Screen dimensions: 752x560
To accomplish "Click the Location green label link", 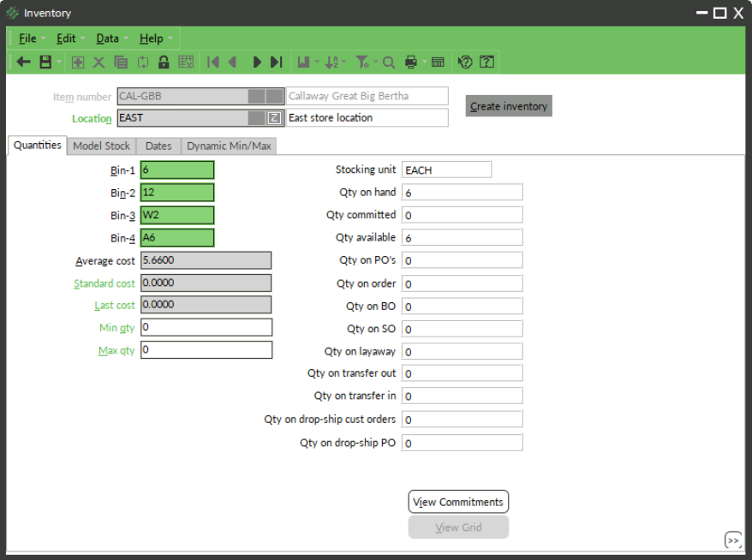I will [92, 118].
